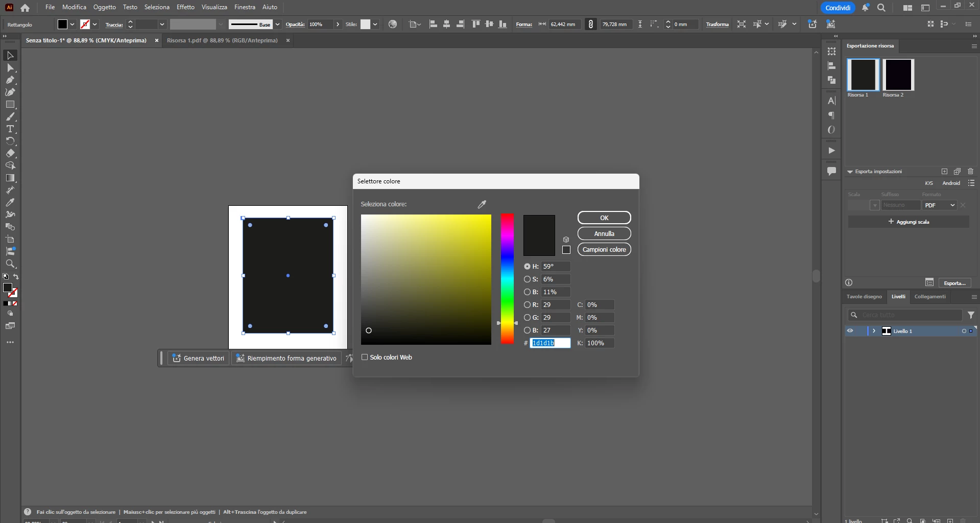Image resolution: width=980 pixels, height=523 pixels.
Task: Open the comments panel icon
Action: pyautogui.click(x=831, y=171)
